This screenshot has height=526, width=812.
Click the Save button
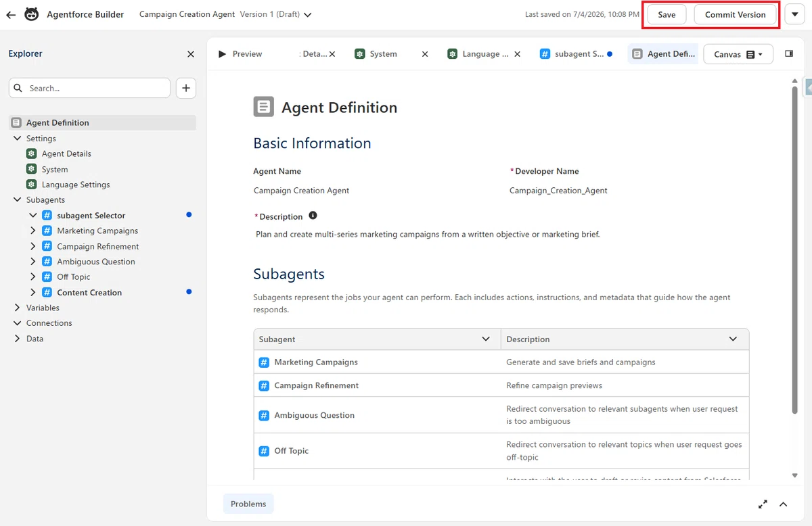coord(667,14)
